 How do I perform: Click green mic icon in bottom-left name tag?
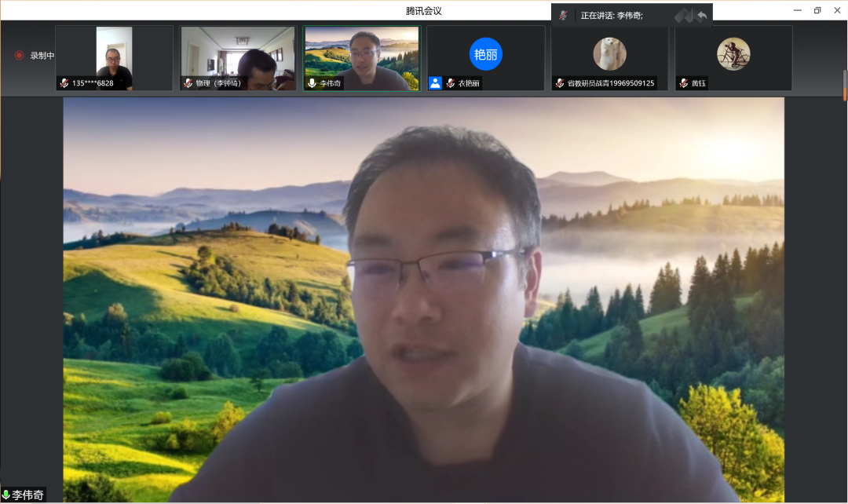click(6, 495)
